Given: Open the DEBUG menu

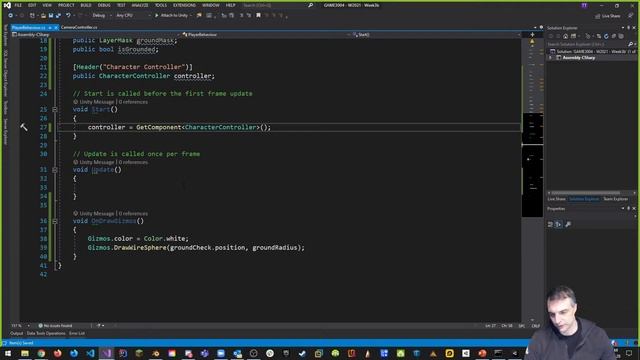Looking at the screenshot, I should (104, 5).
